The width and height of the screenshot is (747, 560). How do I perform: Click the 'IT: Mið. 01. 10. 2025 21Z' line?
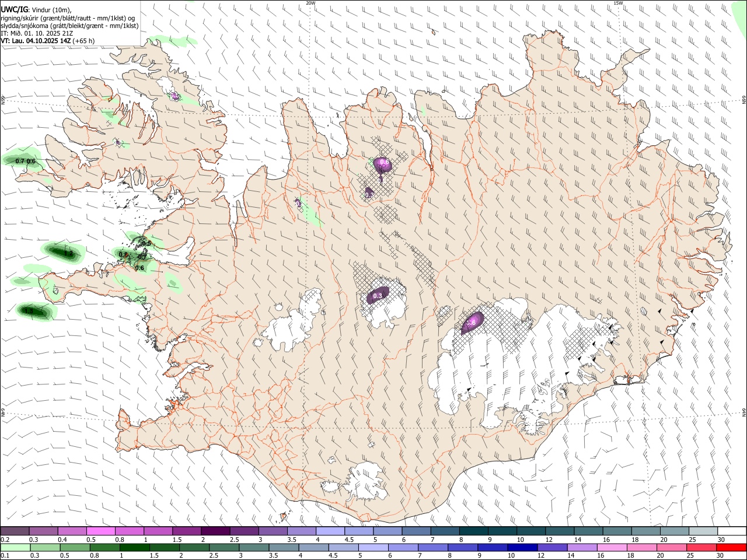point(37,33)
